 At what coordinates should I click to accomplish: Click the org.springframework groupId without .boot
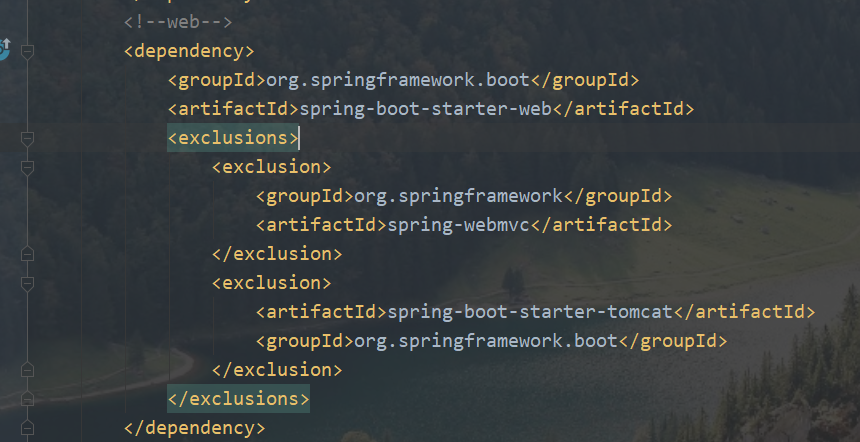tap(459, 196)
